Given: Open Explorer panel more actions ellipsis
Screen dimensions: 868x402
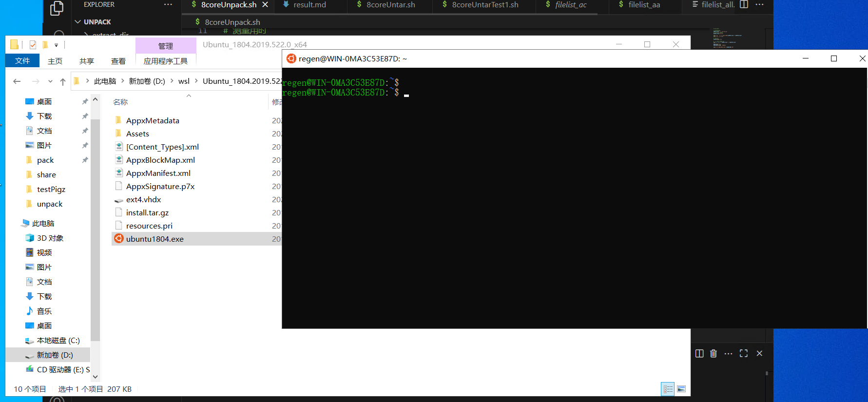Looking at the screenshot, I should tap(168, 4).
